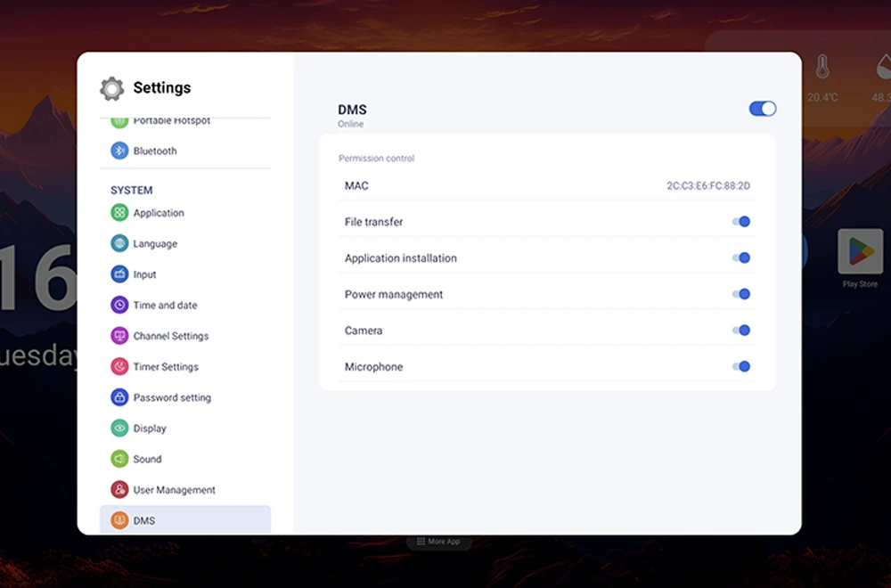Open the Input label in sidebar

(x=145, y=274)
